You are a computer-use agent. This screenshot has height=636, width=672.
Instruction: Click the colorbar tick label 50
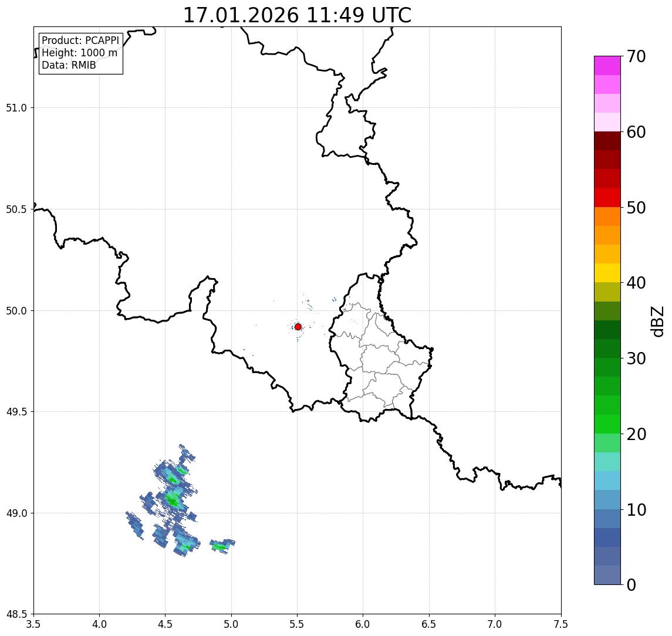coord(636,208)
